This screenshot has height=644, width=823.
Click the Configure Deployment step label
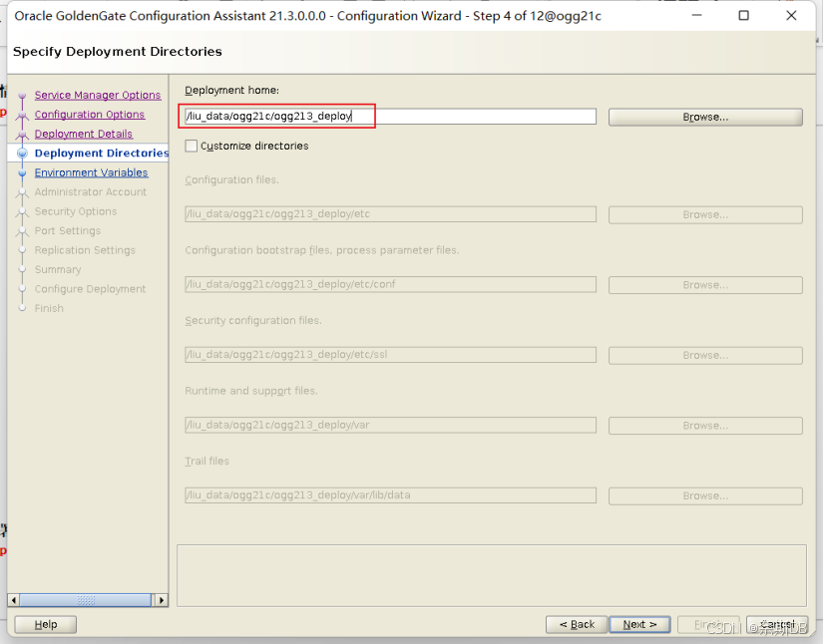coord(90,289)
